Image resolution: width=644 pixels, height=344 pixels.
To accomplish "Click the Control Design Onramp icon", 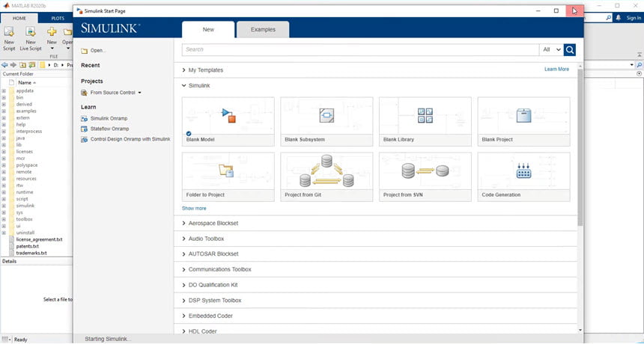I will (x=84, y=139).
